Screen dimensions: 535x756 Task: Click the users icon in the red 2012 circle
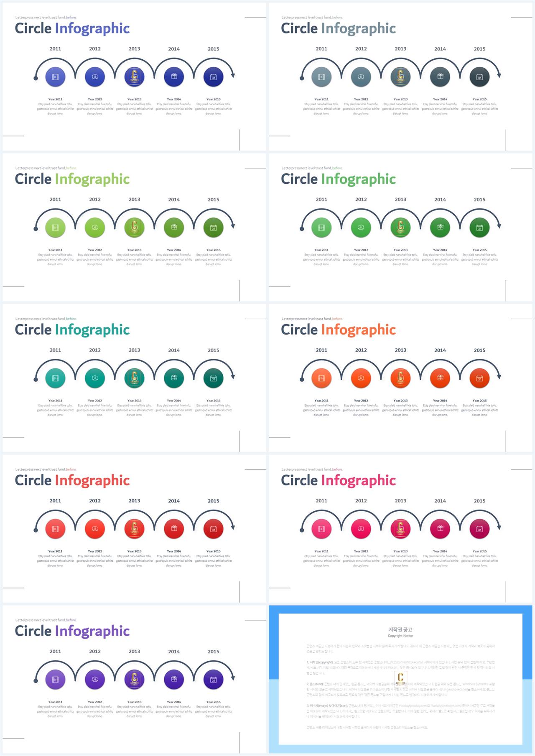tap(95, 529)
